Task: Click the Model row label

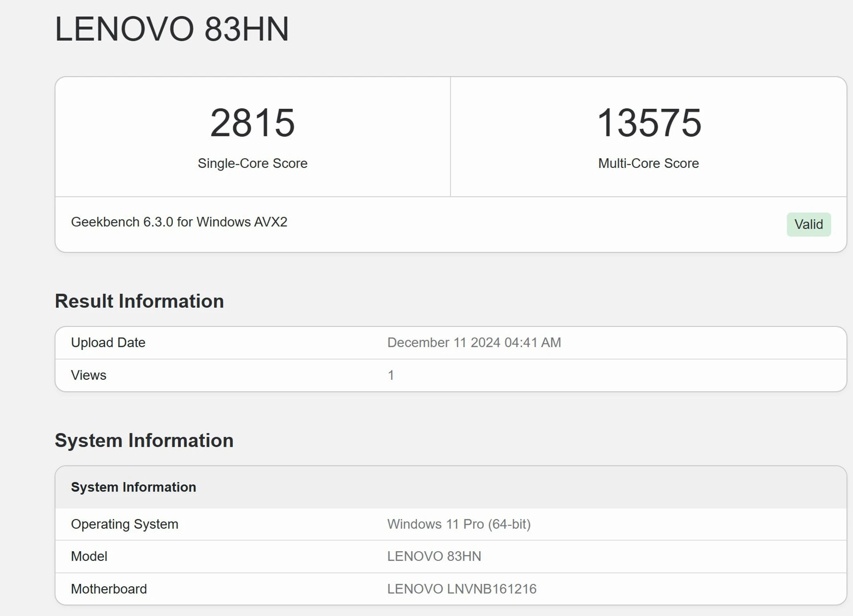Action: coord(89,556)
